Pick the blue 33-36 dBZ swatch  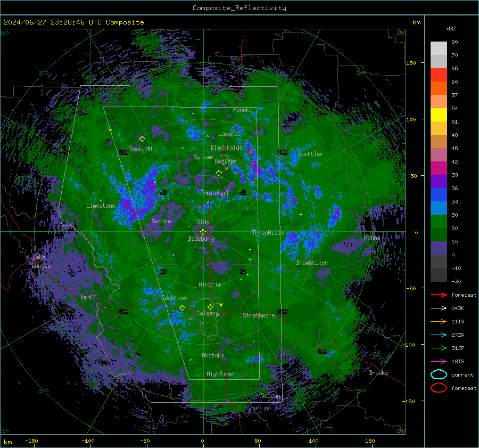[x=439, y=195]
